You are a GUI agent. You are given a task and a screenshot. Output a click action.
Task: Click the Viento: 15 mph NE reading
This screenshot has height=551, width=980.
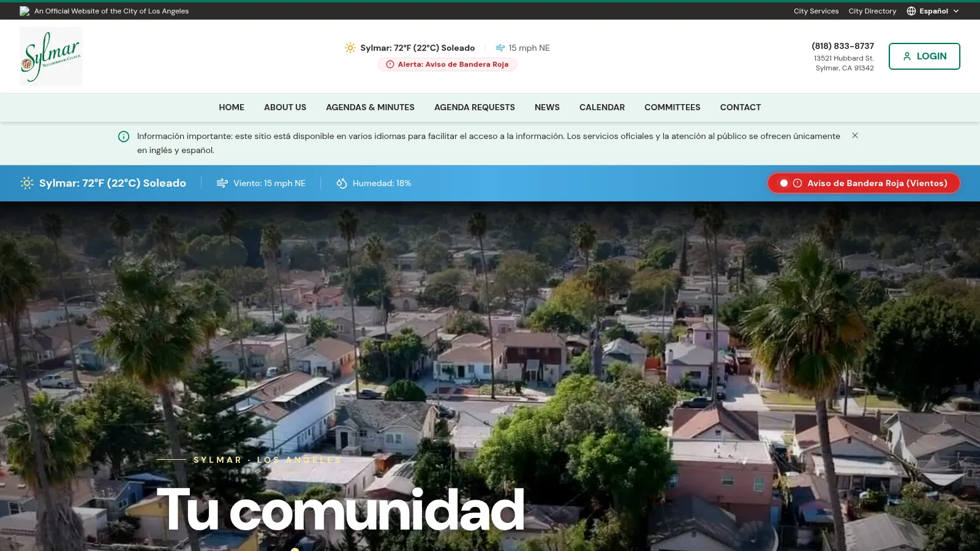(269, 183)
